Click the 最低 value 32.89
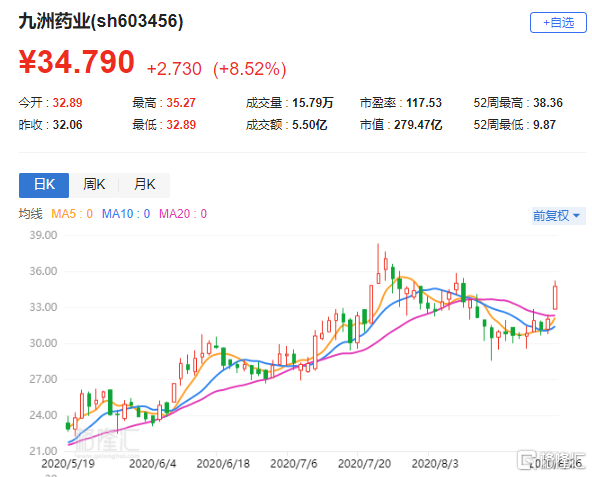The width and height of the screenshot is (592, 477). 181,125
